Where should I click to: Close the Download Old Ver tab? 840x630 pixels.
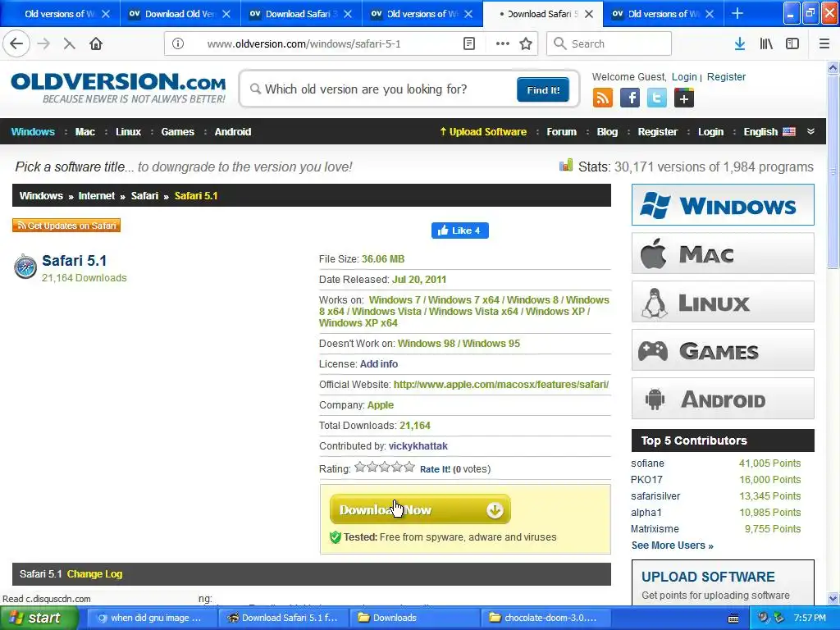(x=226, y=14)
